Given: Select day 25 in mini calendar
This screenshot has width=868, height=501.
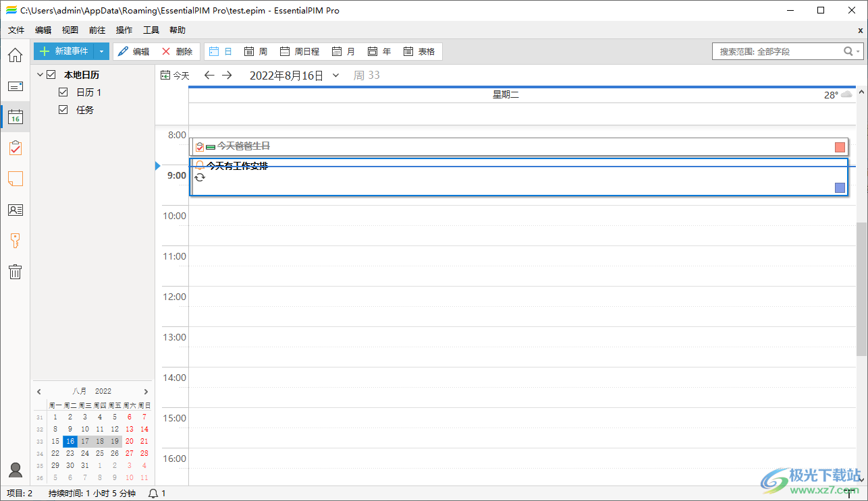Looking at the screenshot, I should [100, 454].
